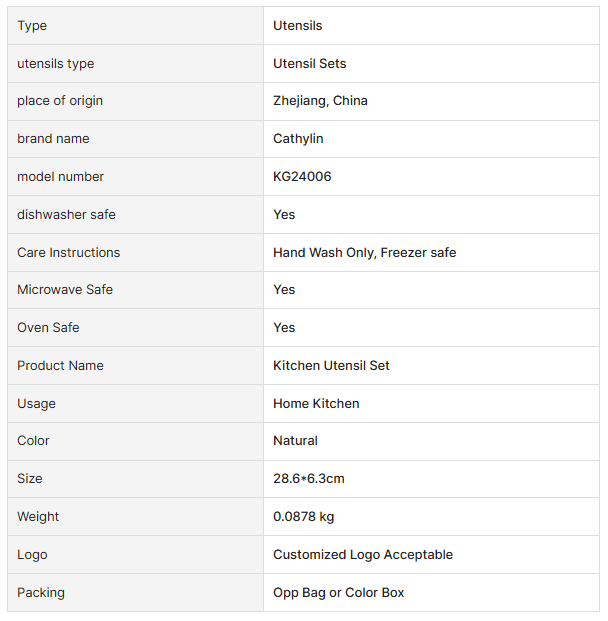Click the 'Microwave Safe' label

pyautogui.click(x=65, y=290)
